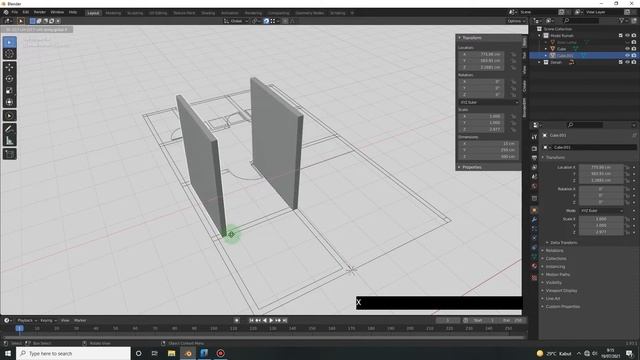640x360 pixels.
Task: Open the Object Data mesh tab icon
Action: pyautogui.click(x=534, y=257)
